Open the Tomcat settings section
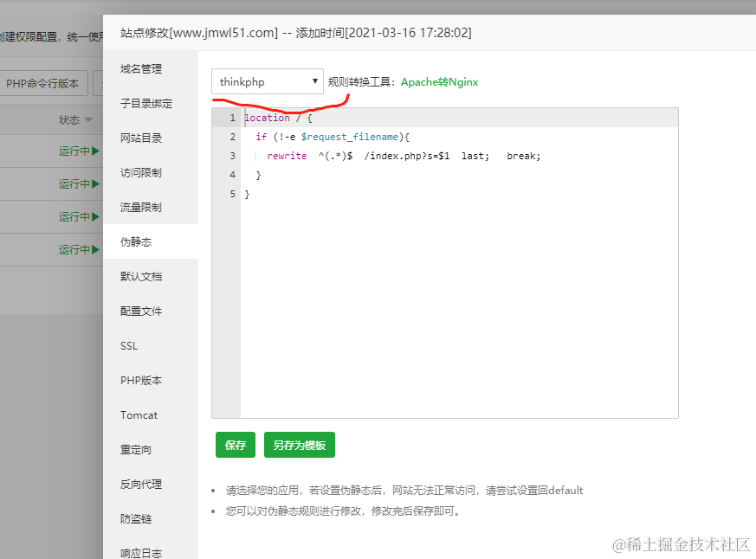The width and height of the screenshot is (756, 559). [139, 414]
